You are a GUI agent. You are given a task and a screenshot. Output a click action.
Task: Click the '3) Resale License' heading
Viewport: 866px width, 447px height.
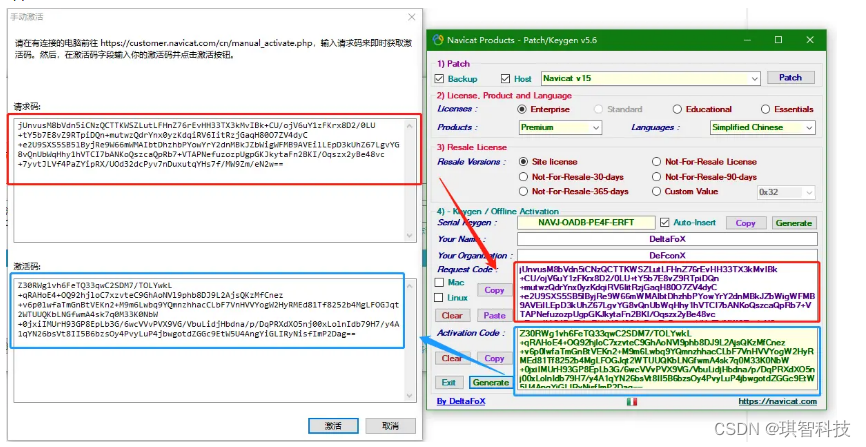click(472, 147)
